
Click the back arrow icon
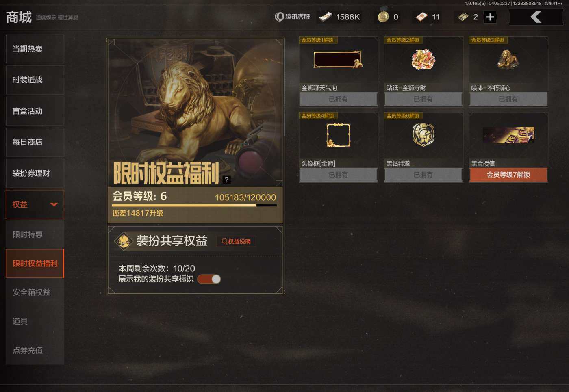[x=536, y=17]
